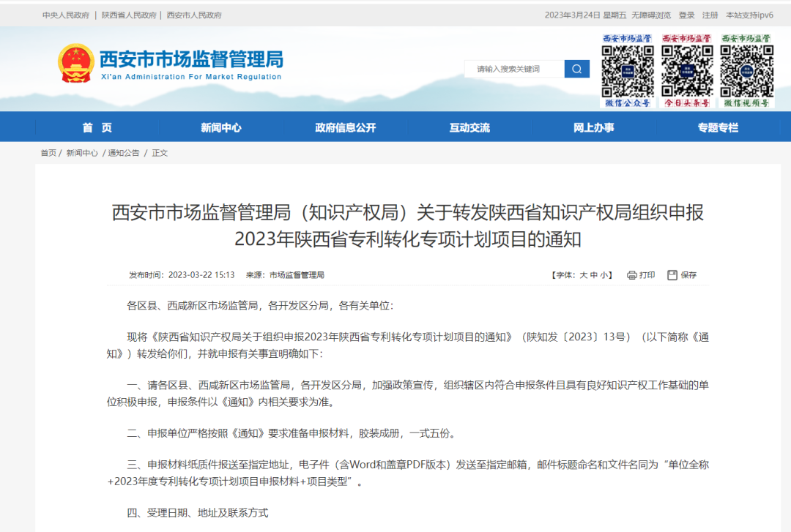The height and width of the screenshot is (532, 791).
Task: Click the printer icon next to 打印
Action: [x=631, y=275]
